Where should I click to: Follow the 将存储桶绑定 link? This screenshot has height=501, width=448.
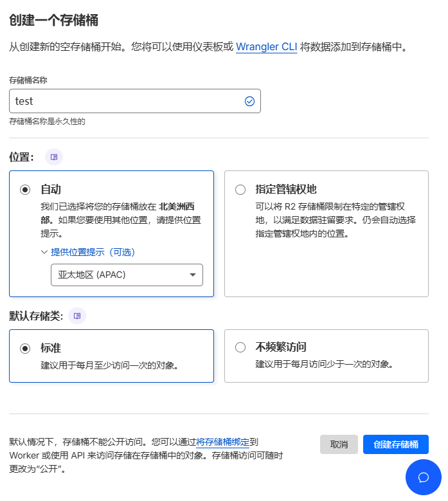tap(222, 442)
